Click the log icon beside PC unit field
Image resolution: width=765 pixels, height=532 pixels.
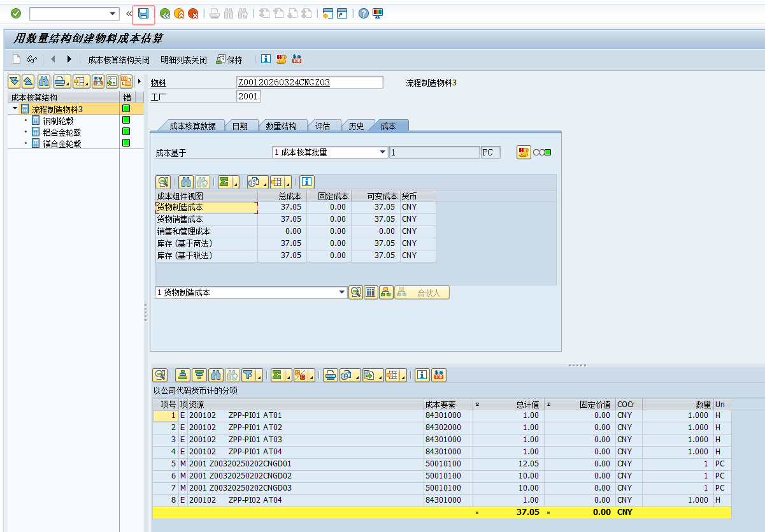[x=524, y=152]
